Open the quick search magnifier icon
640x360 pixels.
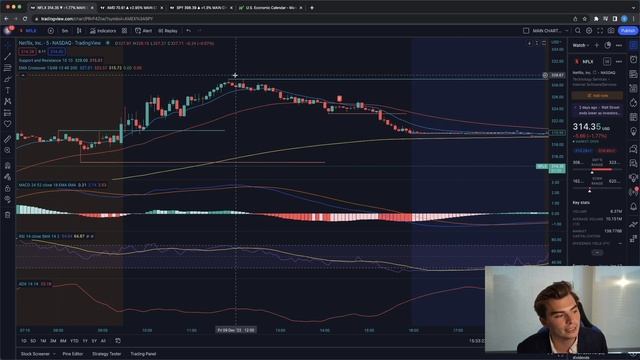point(578,31)
